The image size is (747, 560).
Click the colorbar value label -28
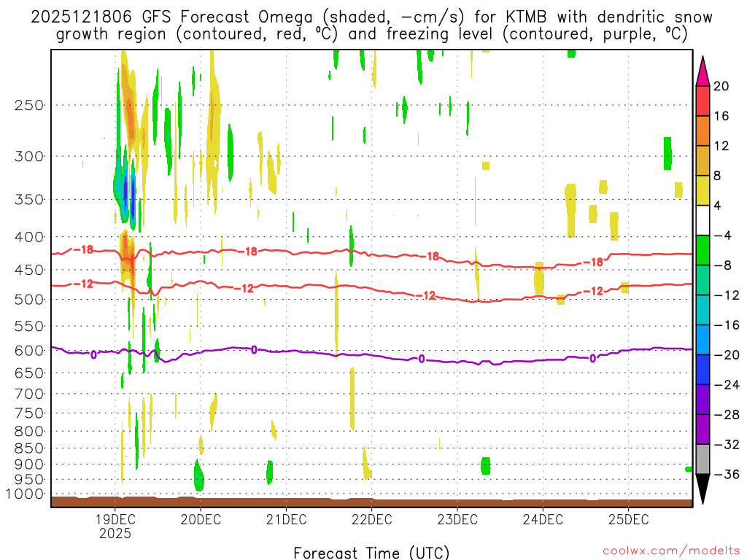[x=727, y=415]
